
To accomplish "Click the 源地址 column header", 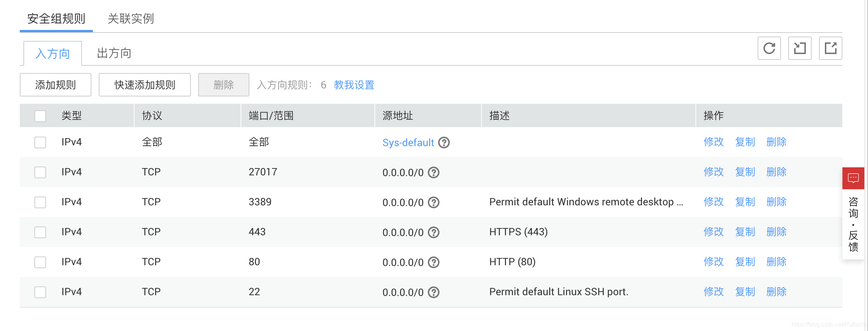I will click(x=397, y=116).
